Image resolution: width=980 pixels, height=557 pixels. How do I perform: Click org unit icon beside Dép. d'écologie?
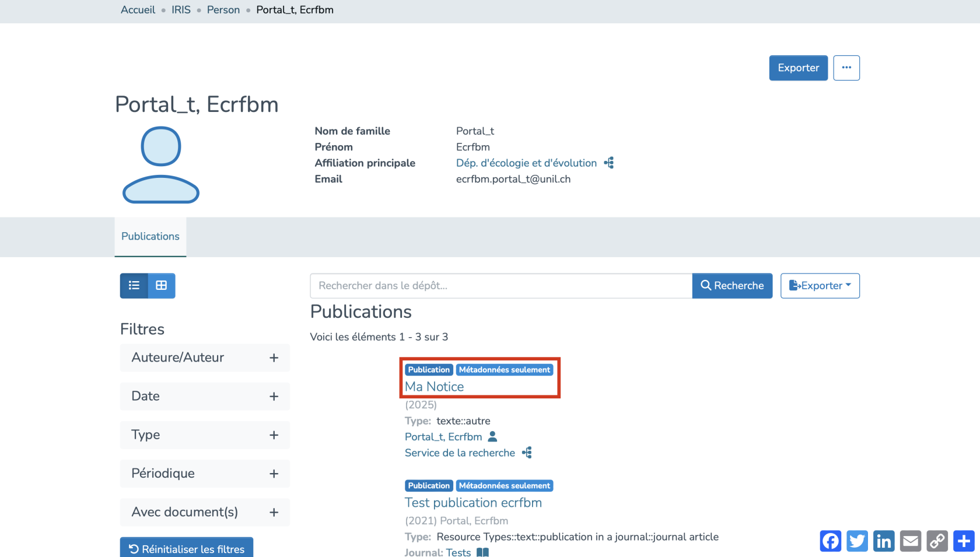tap(609, 163)
